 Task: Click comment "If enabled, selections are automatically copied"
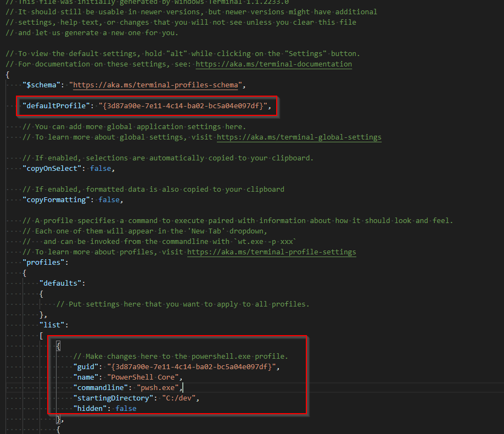click(168, 158)
